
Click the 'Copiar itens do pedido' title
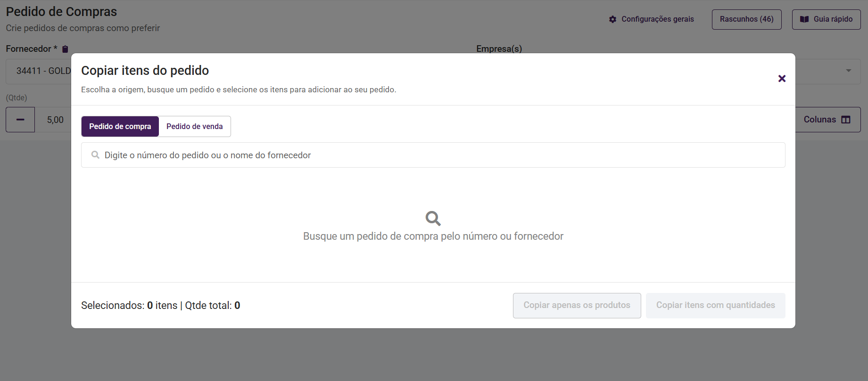(145, 71)
